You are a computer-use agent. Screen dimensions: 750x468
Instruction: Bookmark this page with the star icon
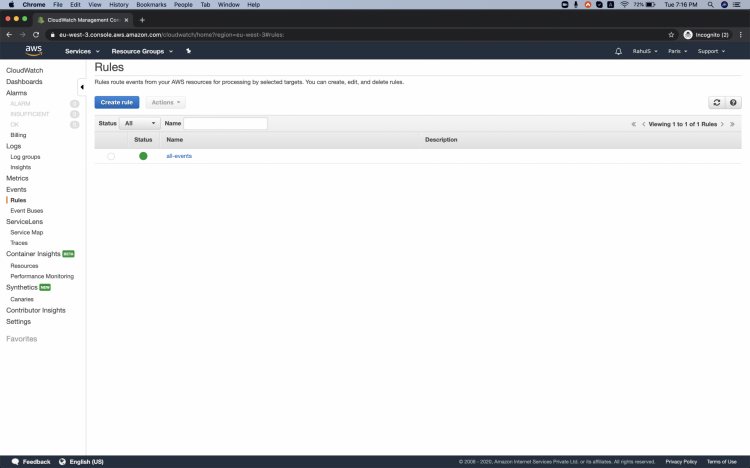point(671,34)
